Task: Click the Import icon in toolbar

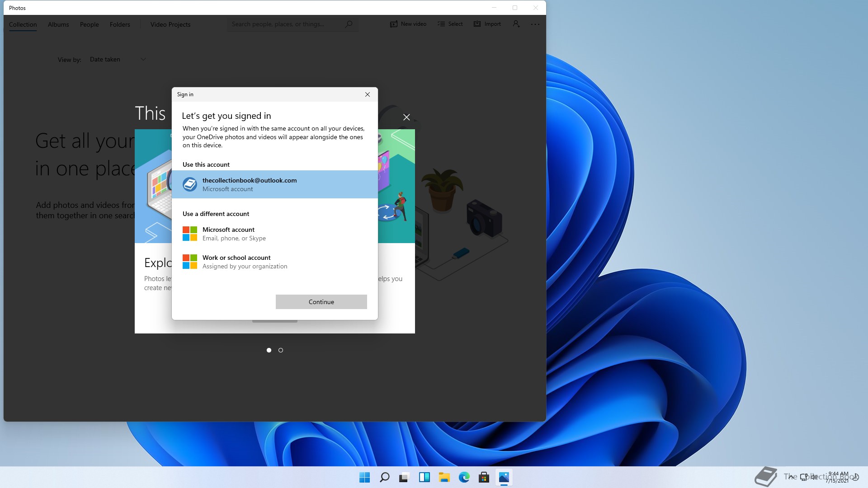Action: click(477, 24)
